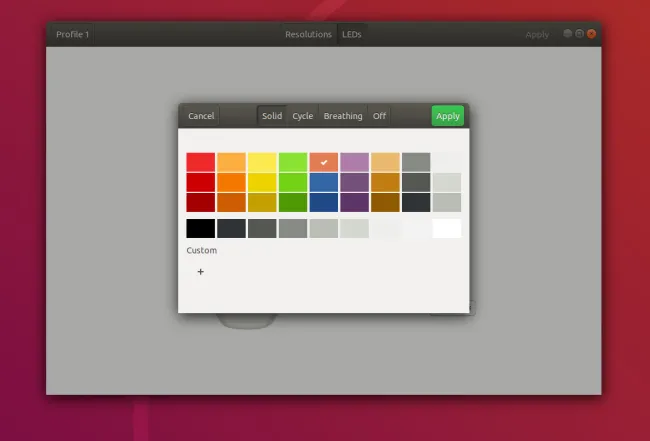
Task: Open the Resolutions page
Action: (x=308, y=34)
